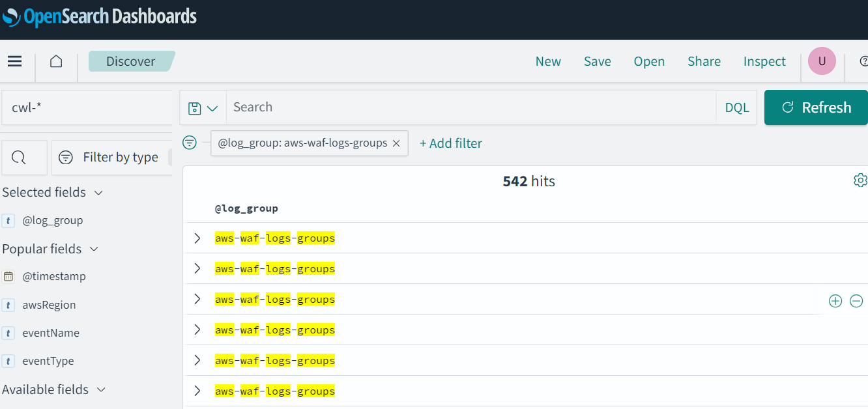Viewport: 868px width, 409px height.
Task: Expand the fifth aws-waf-logs-groups row
Action: click(197, 360)
